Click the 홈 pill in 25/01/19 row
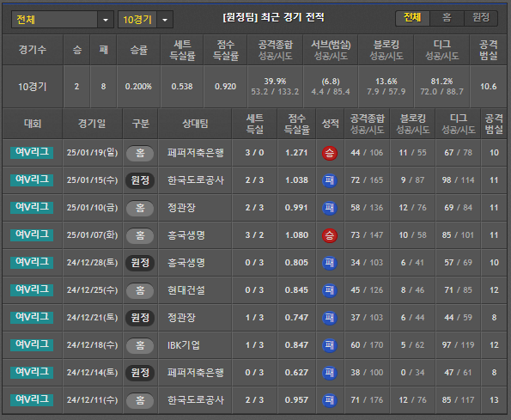This screenshot has height=420, width=511. [x=140, y=153]
